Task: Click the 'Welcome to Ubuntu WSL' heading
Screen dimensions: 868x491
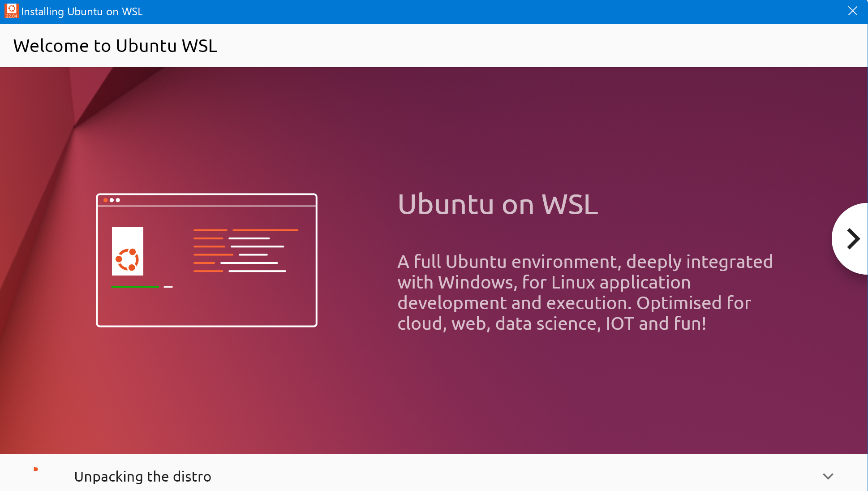Action: pyautogui.click(x=115, y=46)
